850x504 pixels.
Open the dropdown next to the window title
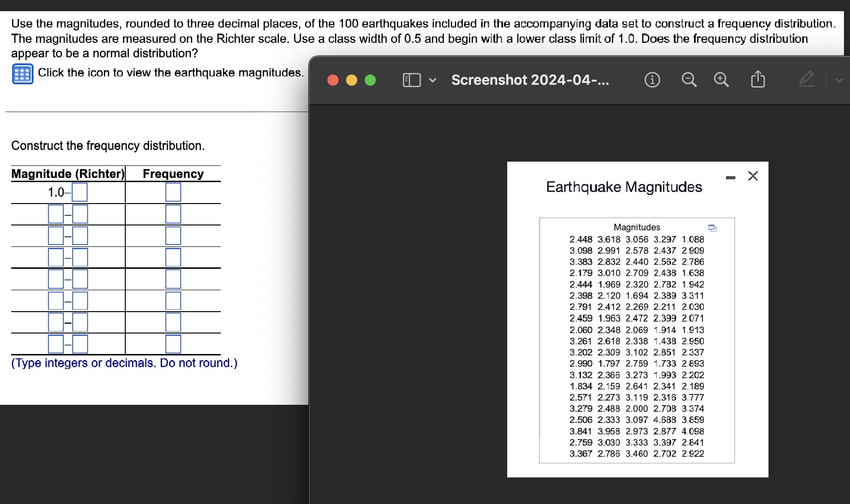point(433,80)
